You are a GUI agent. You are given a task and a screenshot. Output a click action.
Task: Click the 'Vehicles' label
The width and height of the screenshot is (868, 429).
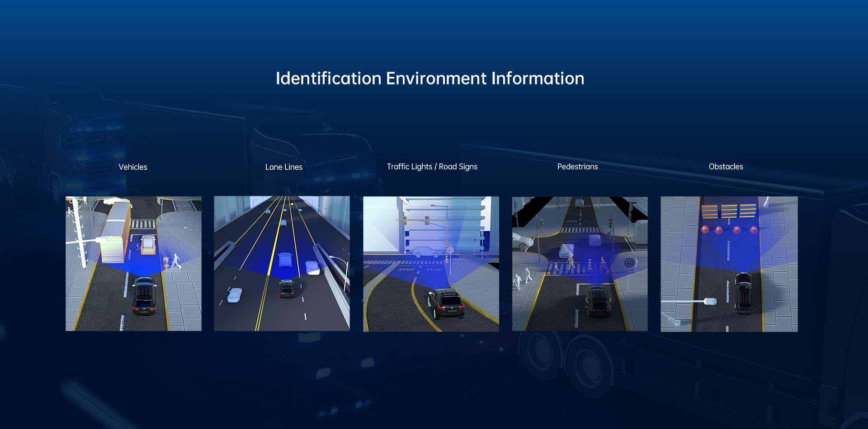(x=133, y=167)
